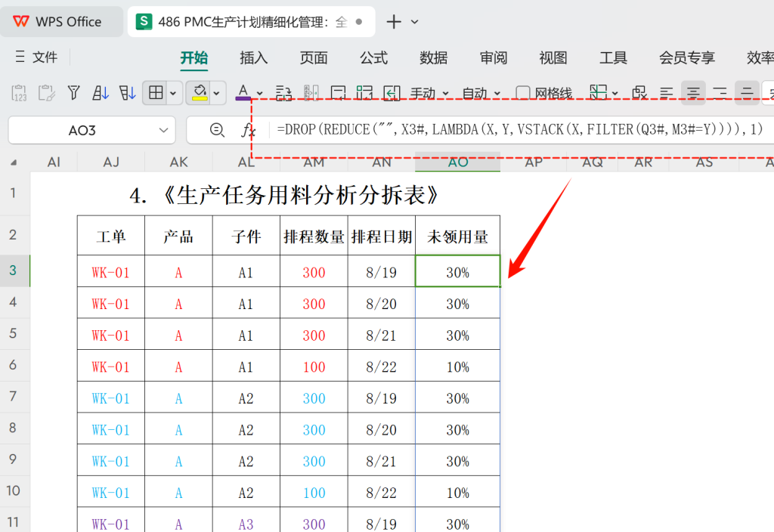Apply yellow fill color bucket

[x=200, y=93]
